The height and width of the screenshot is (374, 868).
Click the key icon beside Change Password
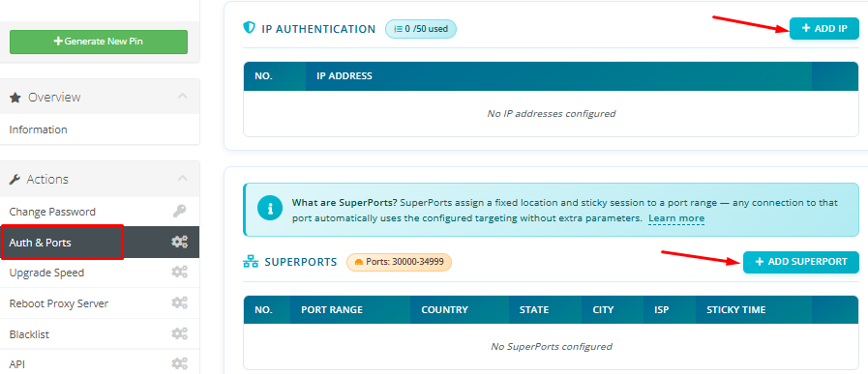[179, 212]
